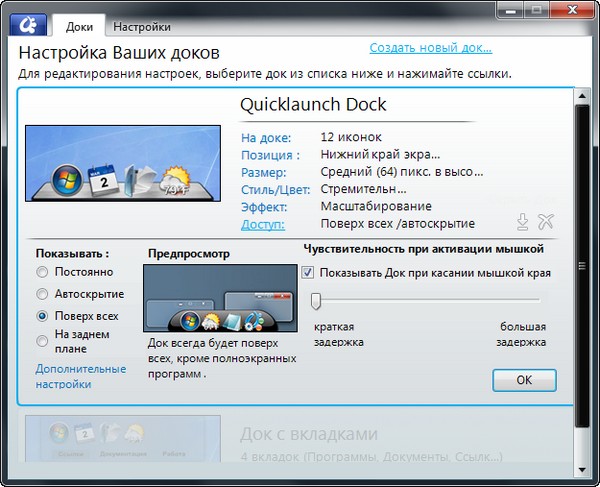Open the На доке link
600x487 pixels.
point(266,138)
